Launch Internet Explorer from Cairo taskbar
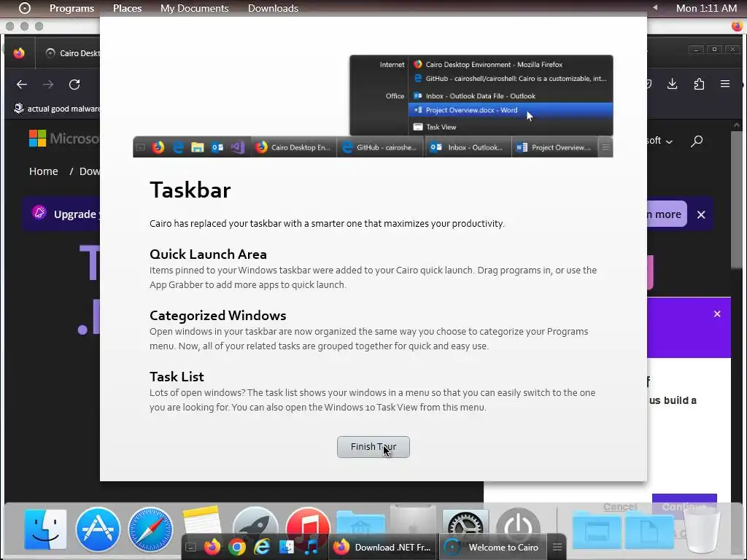Screen dimensions: 747x560 (262, 547)
